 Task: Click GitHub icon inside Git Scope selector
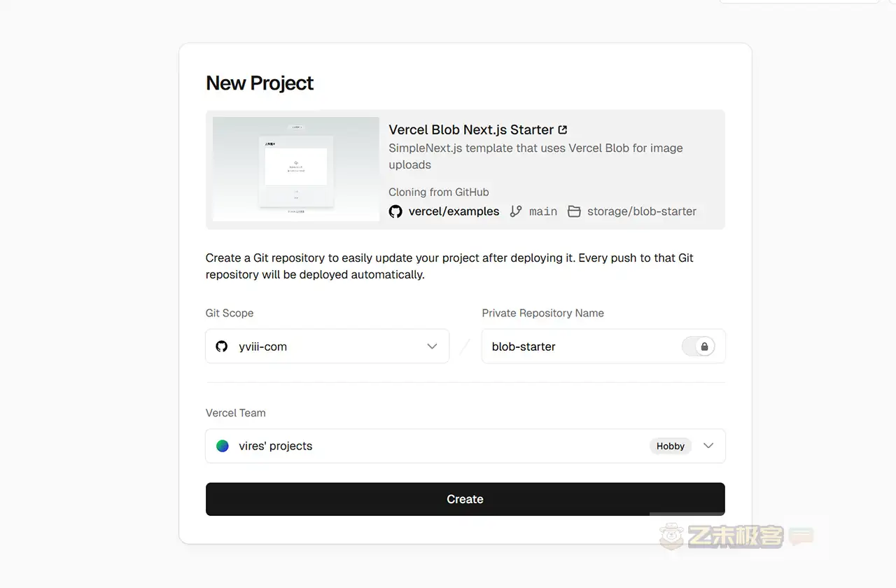[222, 346]
